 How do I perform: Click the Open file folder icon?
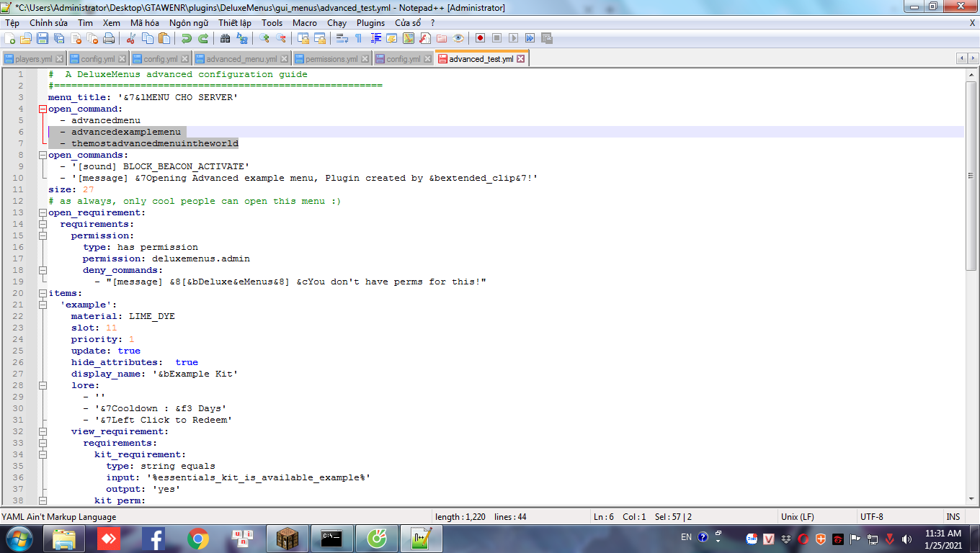26,38
